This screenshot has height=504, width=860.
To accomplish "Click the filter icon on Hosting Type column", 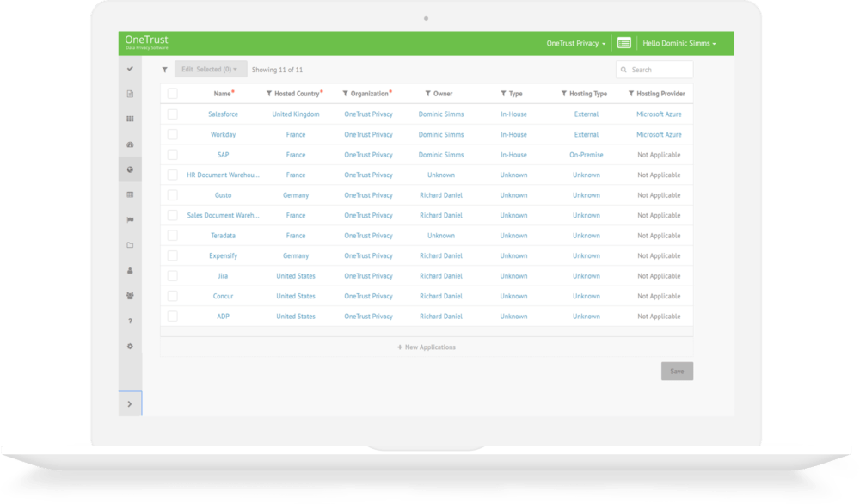I will [564, 94].
